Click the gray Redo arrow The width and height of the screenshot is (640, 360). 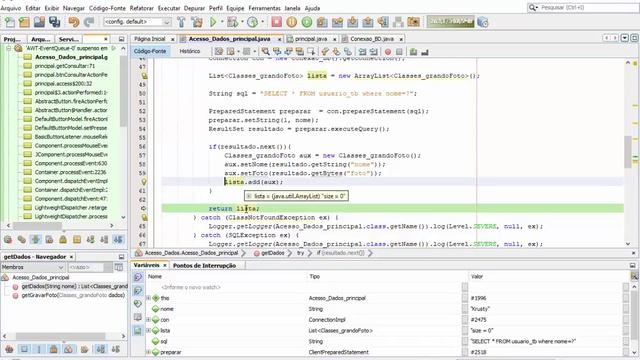pos(89,22)
